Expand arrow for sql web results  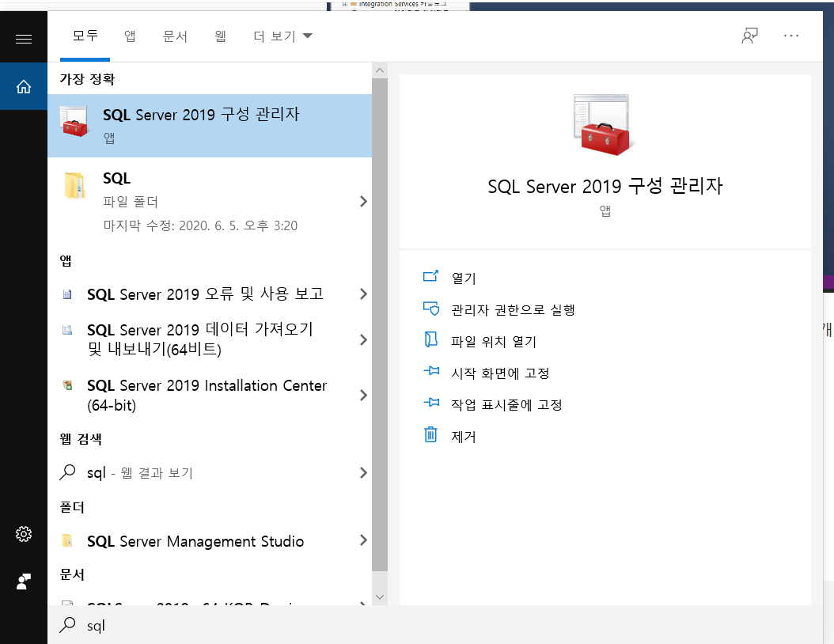[x=363, y=472]
